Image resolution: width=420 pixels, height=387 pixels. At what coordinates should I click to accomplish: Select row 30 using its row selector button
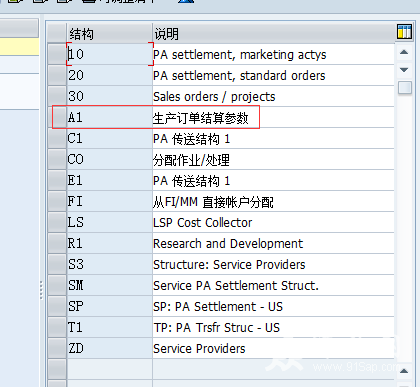(57, 96)
